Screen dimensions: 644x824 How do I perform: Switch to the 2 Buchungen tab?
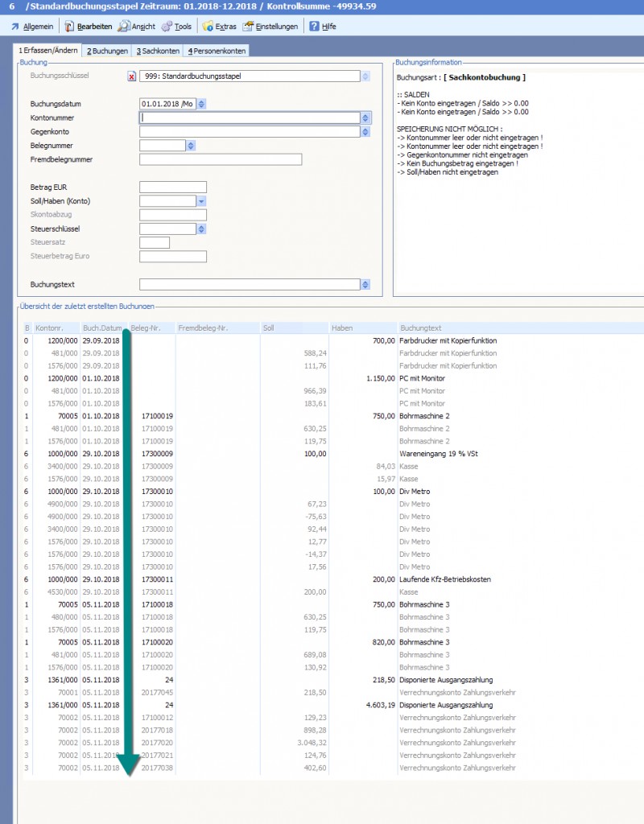[x=107, y=51]
